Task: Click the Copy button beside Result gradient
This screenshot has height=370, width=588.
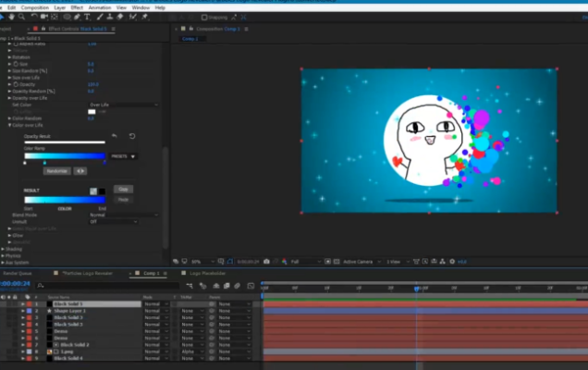Action: (122, 189)
